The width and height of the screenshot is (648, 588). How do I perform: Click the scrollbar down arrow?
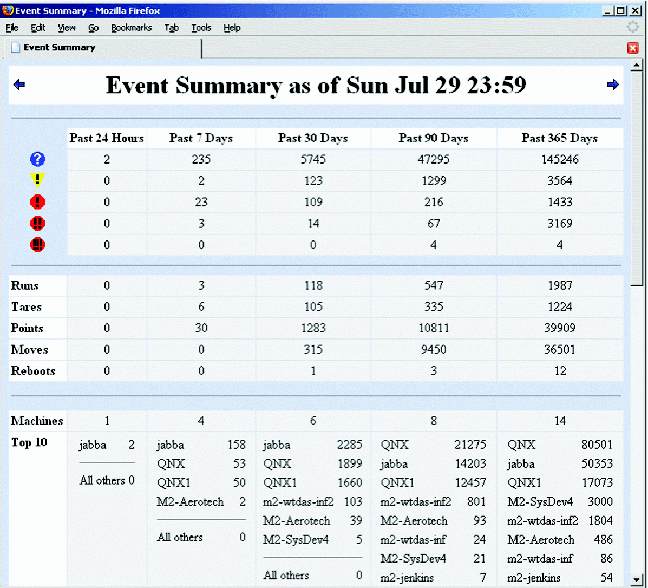pos(637,581)
